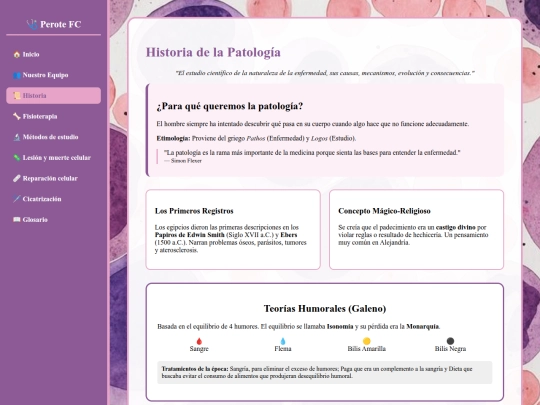Image resolution: width=540 pixels, height=405 pixels.
Task: Click the Tratamientos de la época note
Action: coord(325,372)
